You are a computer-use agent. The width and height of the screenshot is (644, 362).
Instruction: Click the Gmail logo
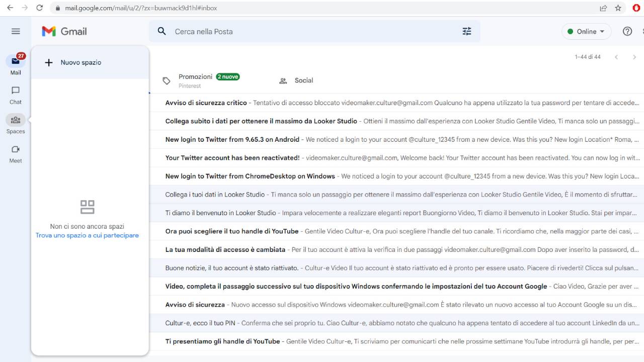[x=64, y=31]
